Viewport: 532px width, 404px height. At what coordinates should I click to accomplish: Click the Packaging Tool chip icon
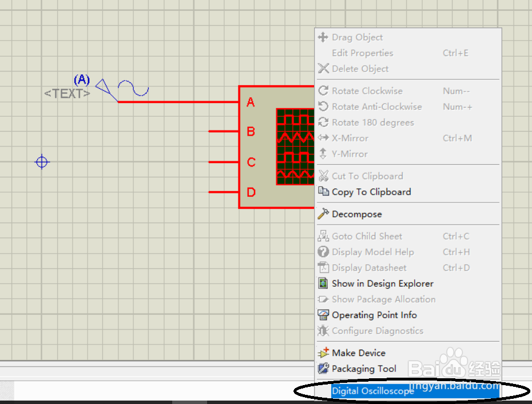tap(323, 369)
